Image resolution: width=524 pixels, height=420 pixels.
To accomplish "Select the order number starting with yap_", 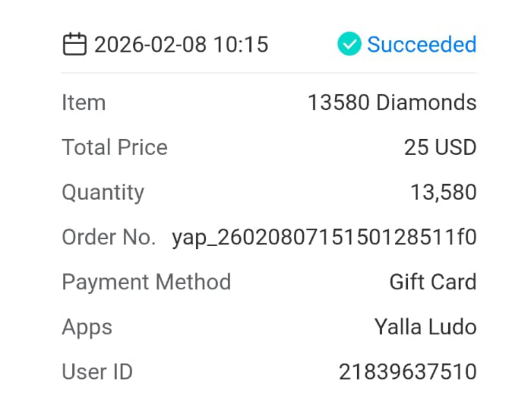I will pos(324,237).
